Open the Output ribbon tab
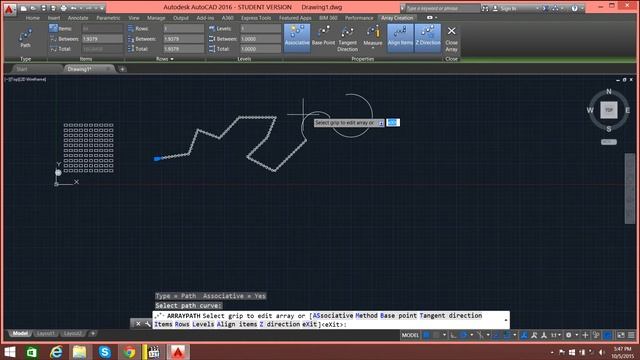The width and height of the screenshot is (640, 360). click(x=180, y=18)
